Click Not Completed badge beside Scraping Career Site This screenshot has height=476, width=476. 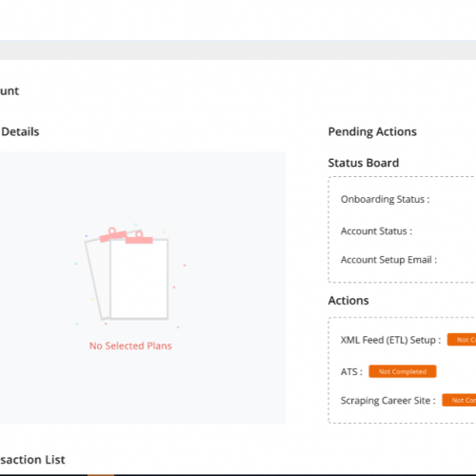pyautogui.click(x=459, y=400)
